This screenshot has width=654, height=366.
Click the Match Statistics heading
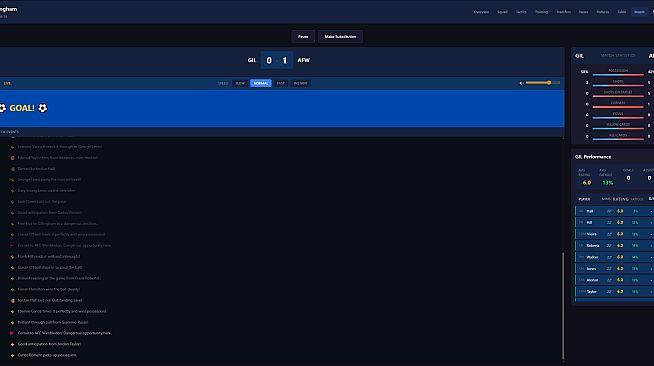point(618,55)
